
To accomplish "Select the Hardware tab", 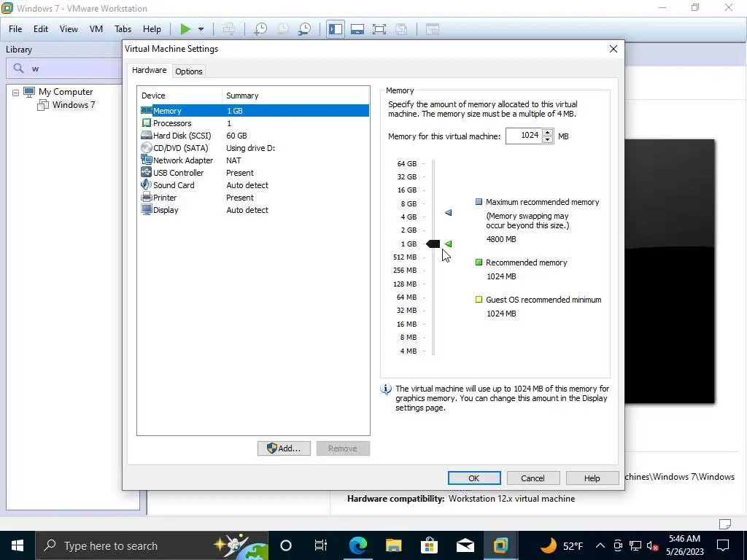I will tap(149, 70).
